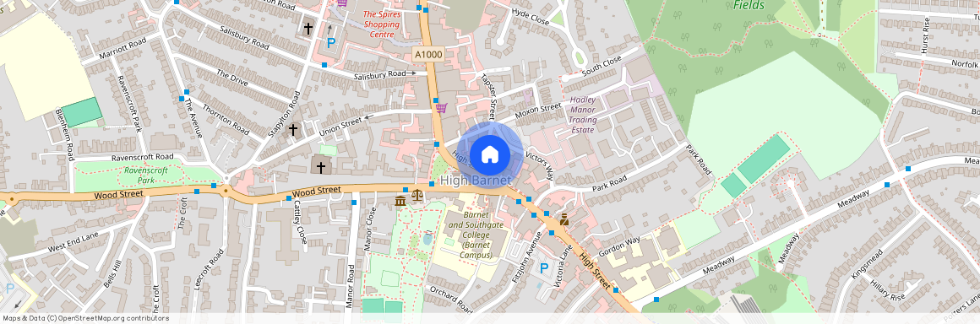Image resolution: width=980 pixels, height=324 pixels.
Task: Click The Avenue street label
Action: (x=193, y=117)
